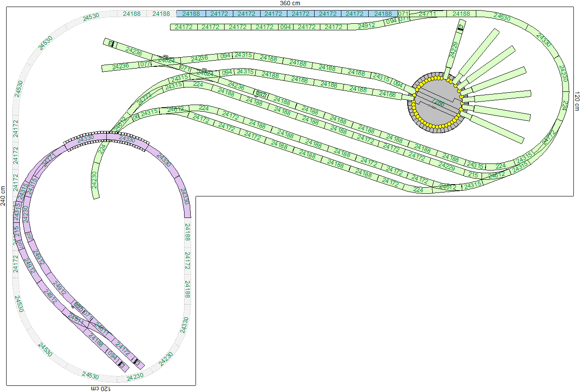Select the 24711 turnout track piece
The image size is (580, 392).
(428, 14)
